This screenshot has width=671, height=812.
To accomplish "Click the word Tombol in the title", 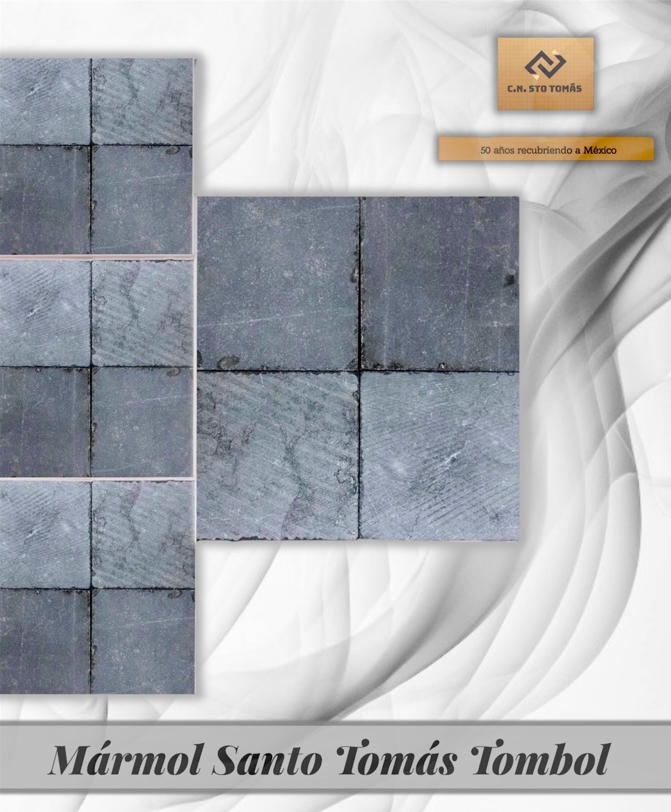I will (539, 759).
